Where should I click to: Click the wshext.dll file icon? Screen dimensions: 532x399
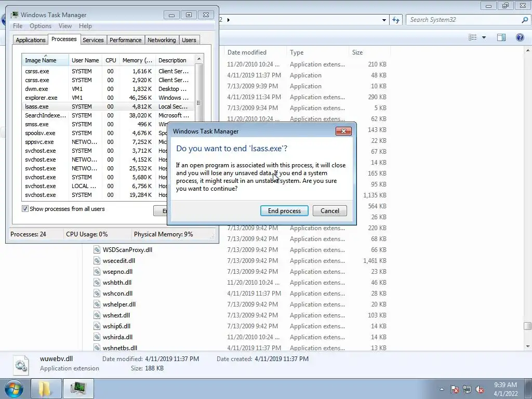point(97,315)
